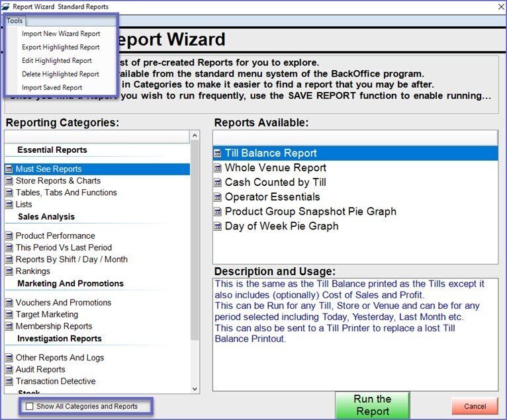507x420 pixels.
Task: Choose Delete Highlighted Report from Tools
Action: coord(60,74)
